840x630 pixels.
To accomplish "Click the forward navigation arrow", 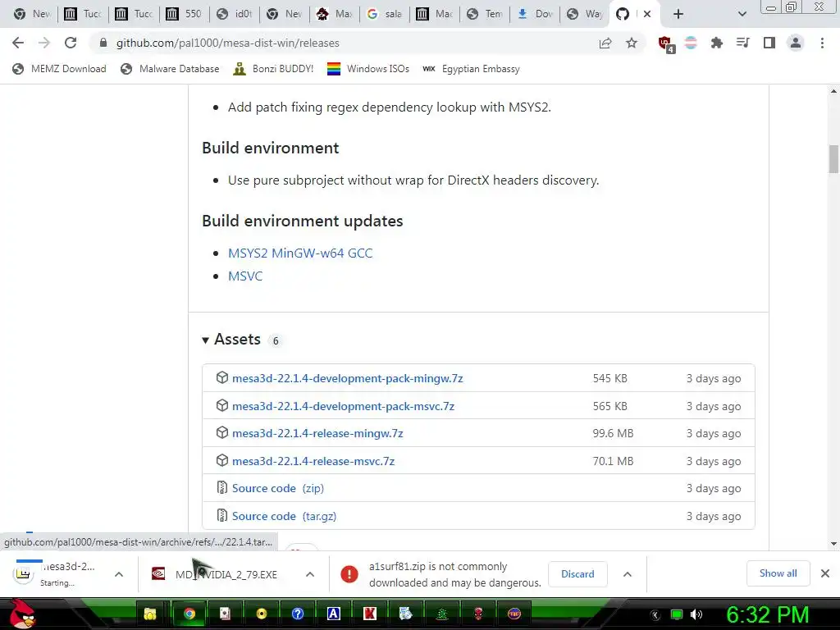I will [44, 43].
